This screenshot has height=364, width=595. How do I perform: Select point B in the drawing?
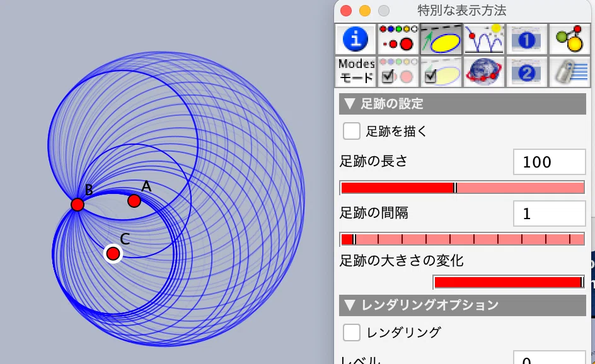pyautogui.click(x=78, y=205)
